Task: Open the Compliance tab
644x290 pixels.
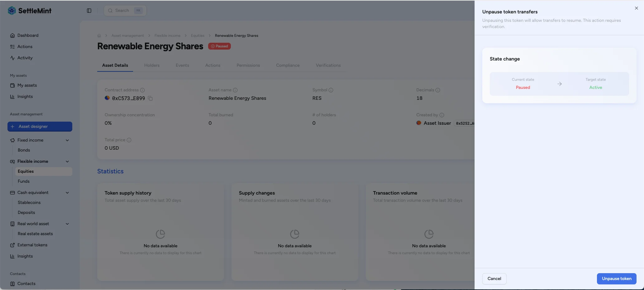Action: [x=288, y=65]
